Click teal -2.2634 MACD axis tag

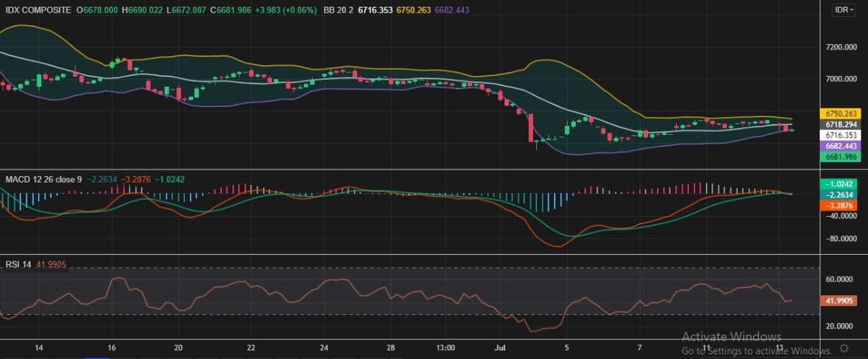pyautogui.click(x=840, y=194)
